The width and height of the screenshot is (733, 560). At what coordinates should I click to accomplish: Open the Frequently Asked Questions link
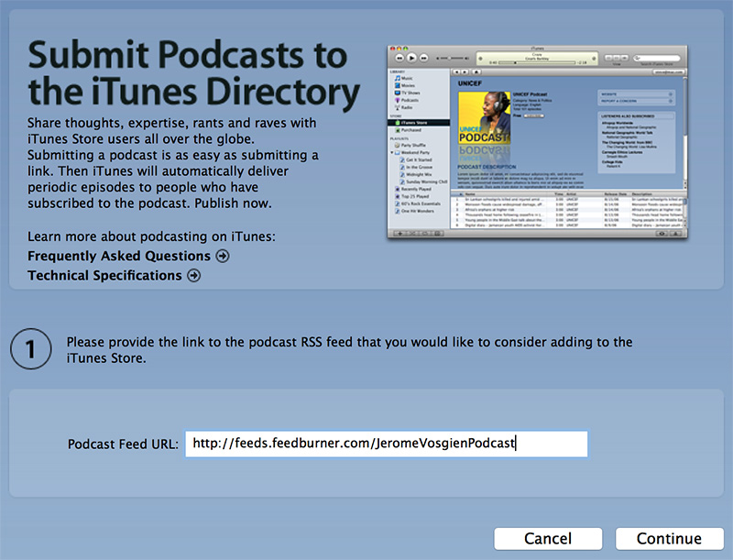tap(119, 256)
